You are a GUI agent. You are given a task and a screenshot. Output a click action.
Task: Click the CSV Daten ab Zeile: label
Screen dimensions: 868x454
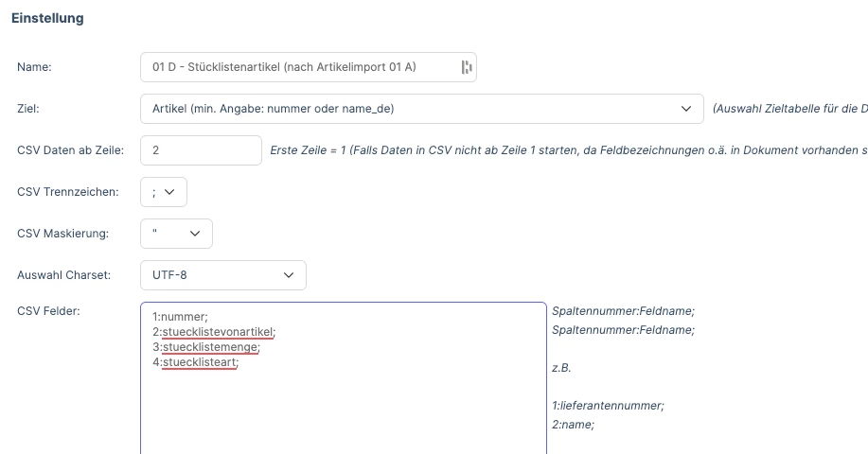(x=70, y=150)
